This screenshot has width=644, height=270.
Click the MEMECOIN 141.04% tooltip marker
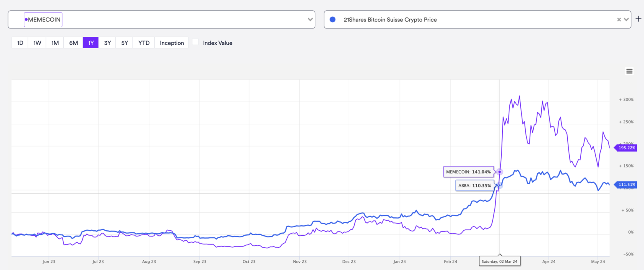[x=499, y=172]
